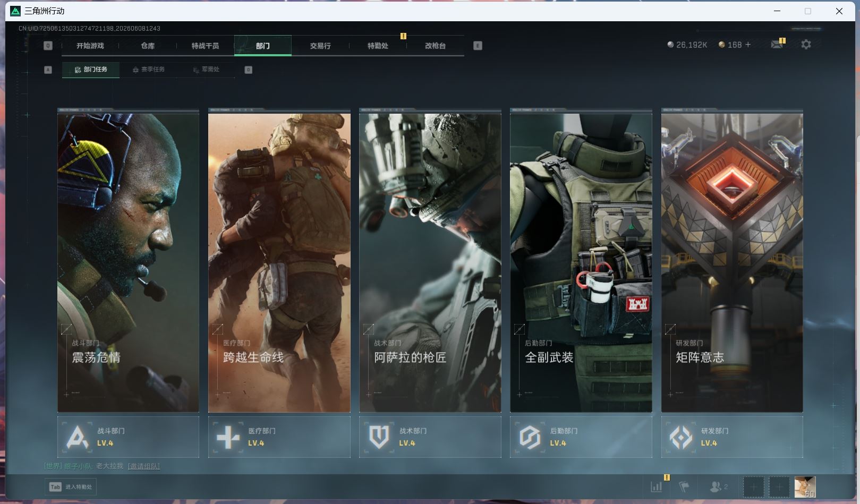The height and width of the screenshot is (504, 860).
Task: Click the 后勤部门 hexagon emblem icon
Action: tap(530, 438)
